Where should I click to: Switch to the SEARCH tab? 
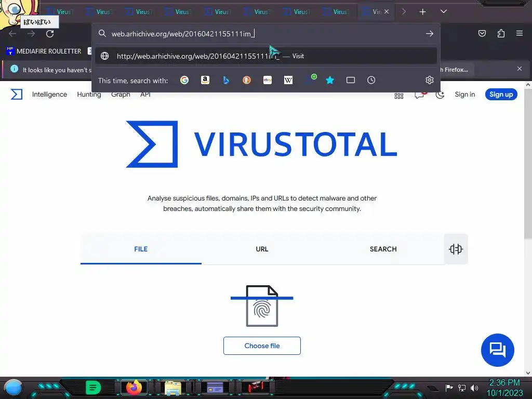point(383,249)
